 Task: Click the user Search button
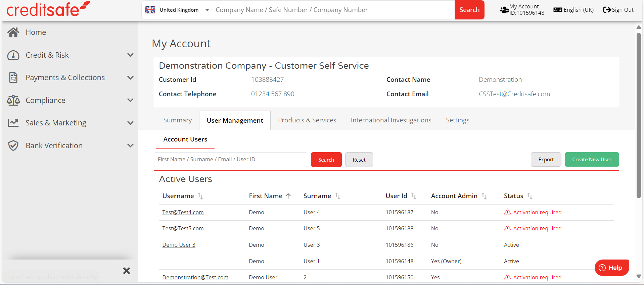tap(326, 160)
